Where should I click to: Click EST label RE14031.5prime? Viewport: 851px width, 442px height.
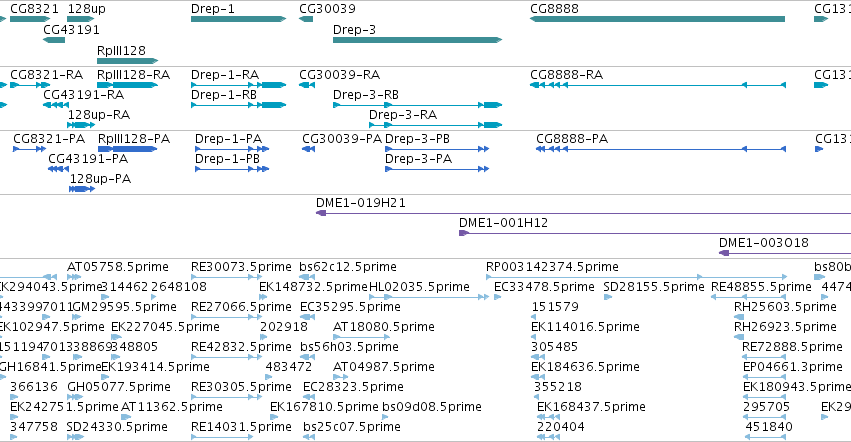(x=242, y=427)
